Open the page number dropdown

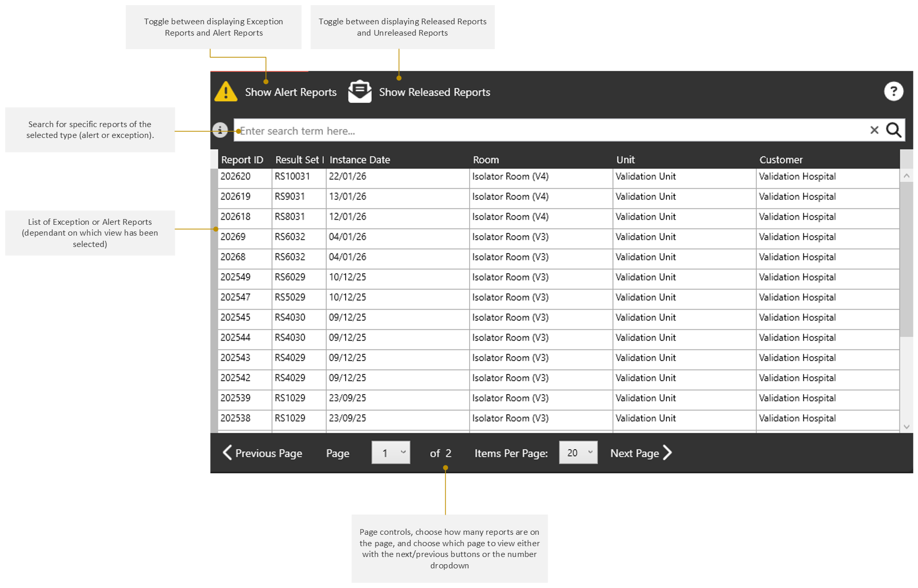[391, 453]
